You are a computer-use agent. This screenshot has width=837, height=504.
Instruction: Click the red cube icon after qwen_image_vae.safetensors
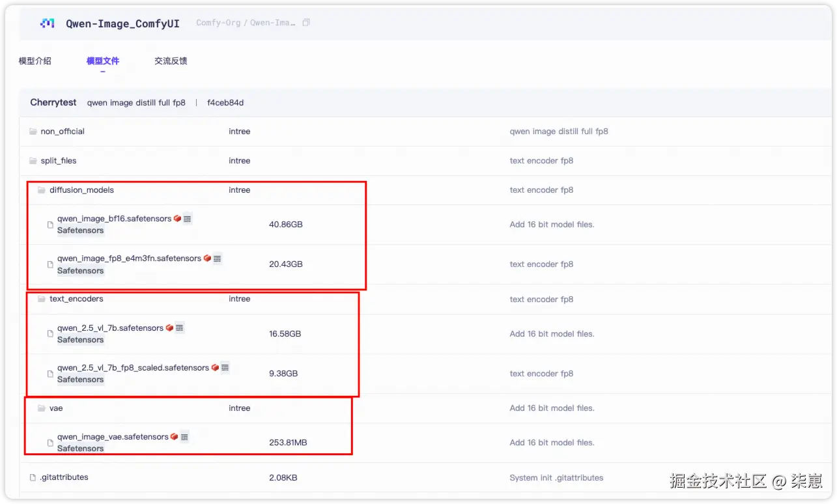(x=175, y=437)
